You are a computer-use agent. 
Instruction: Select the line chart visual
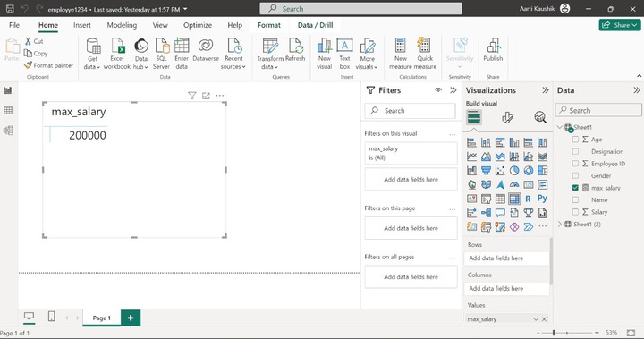(471, 157)
